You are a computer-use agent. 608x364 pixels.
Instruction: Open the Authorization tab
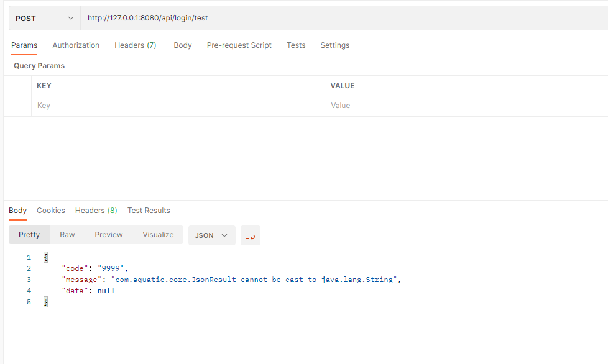pyautogui.click(x=76, y=45)
